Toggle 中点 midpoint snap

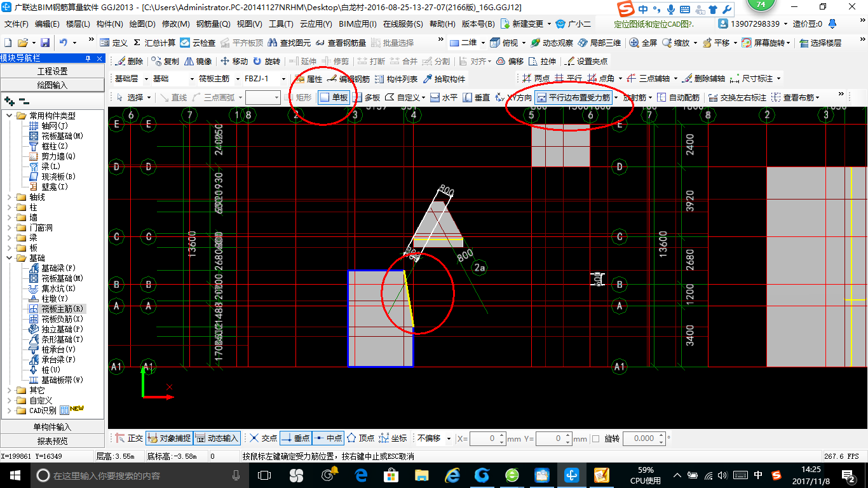(329, 438)
